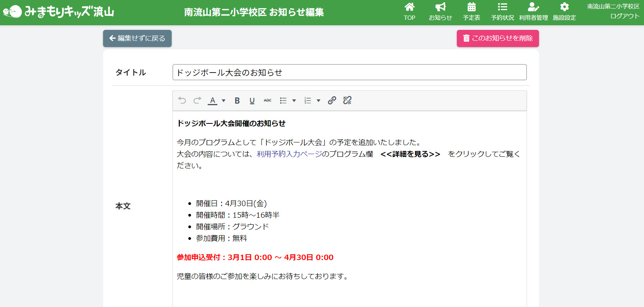Insert a numbered list
644x307 pixels.
pos(308,101)
